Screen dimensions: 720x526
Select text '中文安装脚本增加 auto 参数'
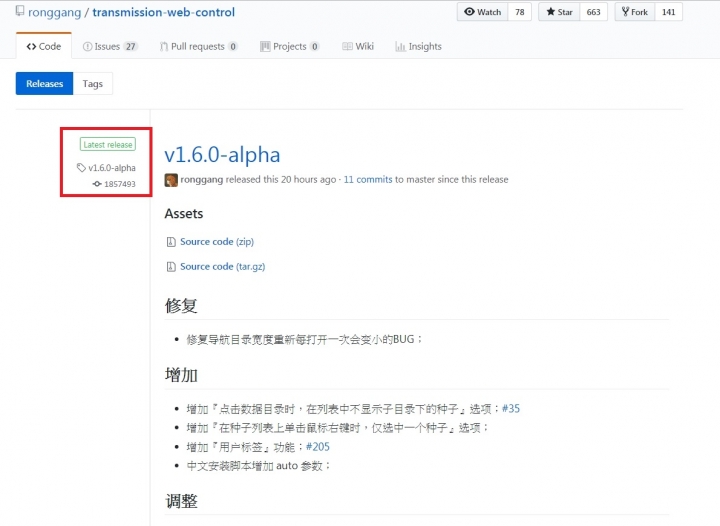[x=254, y=465]
